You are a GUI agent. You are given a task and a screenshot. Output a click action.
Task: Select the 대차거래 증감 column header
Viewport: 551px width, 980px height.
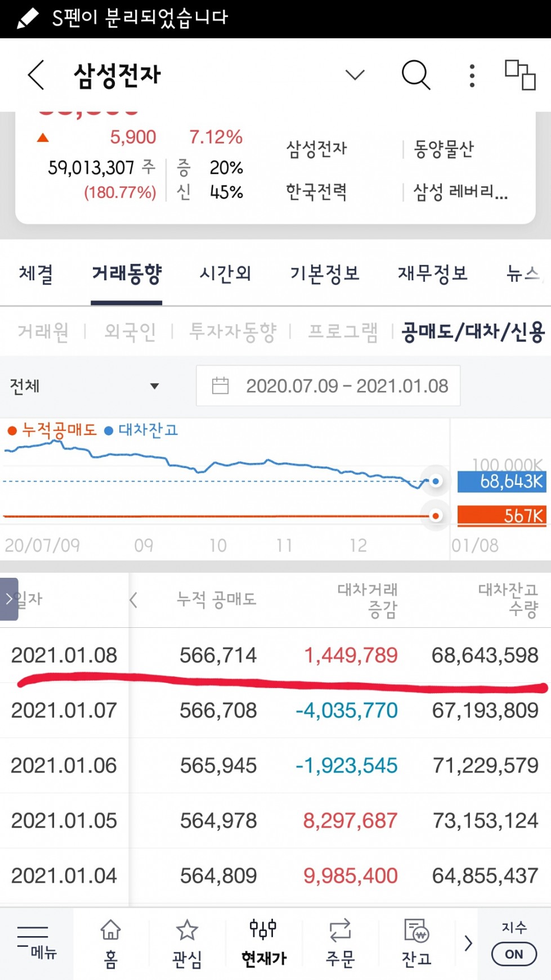(x=368, y=600)
